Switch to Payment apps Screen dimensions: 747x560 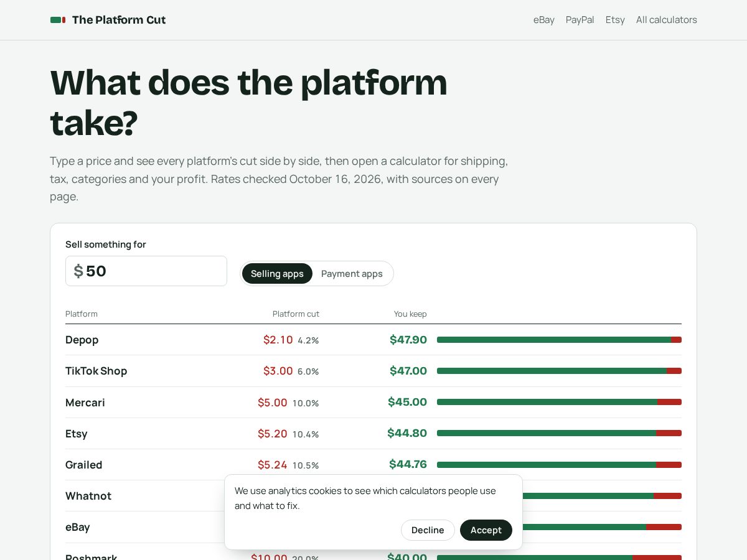tap(352, 274)
